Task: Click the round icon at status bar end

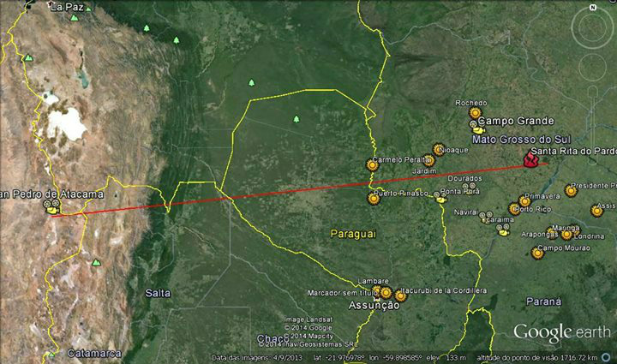Action: click(607, 357)
